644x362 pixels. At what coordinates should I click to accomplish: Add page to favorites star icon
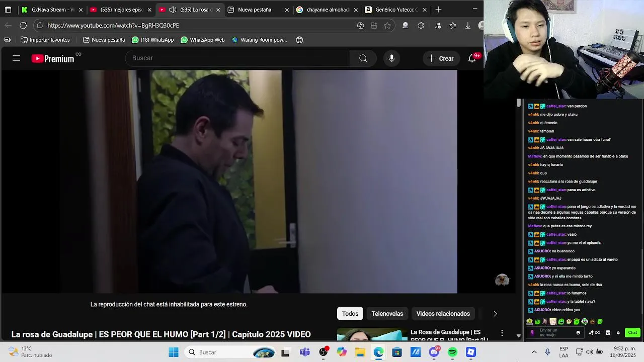pos(387,25)
